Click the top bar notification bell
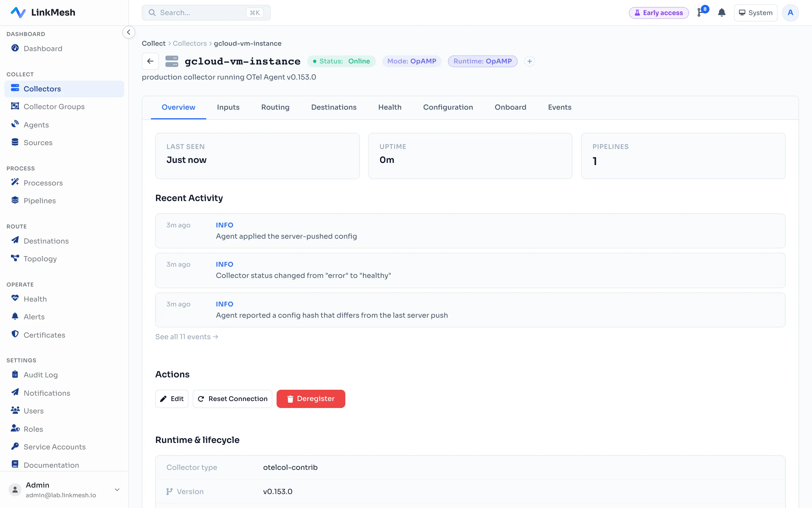812x508 pixels. pyautogui.click(x=722, y=13)
